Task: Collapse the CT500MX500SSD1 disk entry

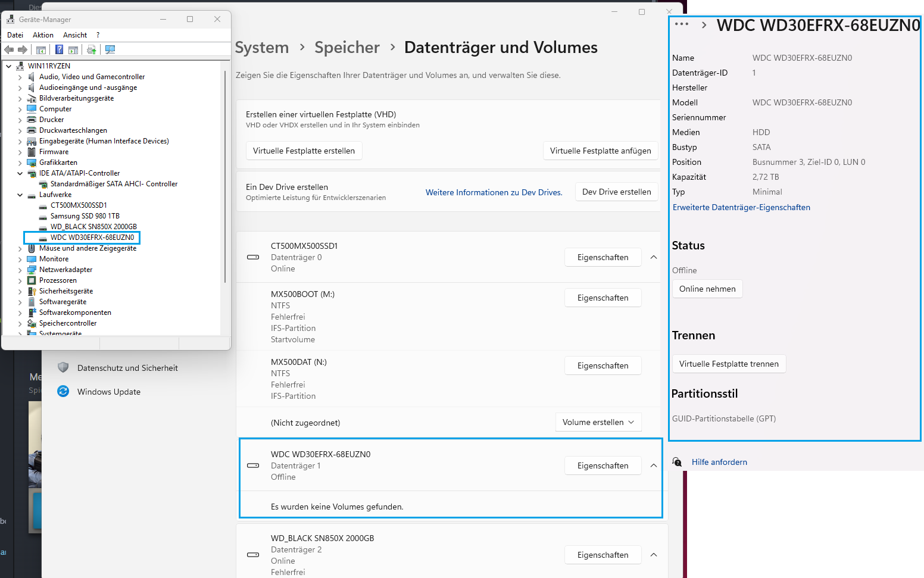Action: [x=653, y=257]
